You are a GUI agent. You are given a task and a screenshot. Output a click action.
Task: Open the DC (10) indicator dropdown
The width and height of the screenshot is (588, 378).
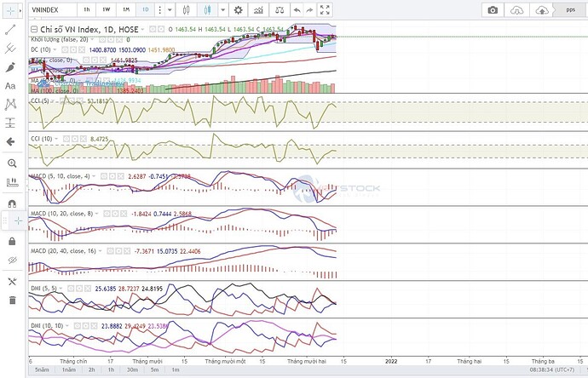pos(55,49)
